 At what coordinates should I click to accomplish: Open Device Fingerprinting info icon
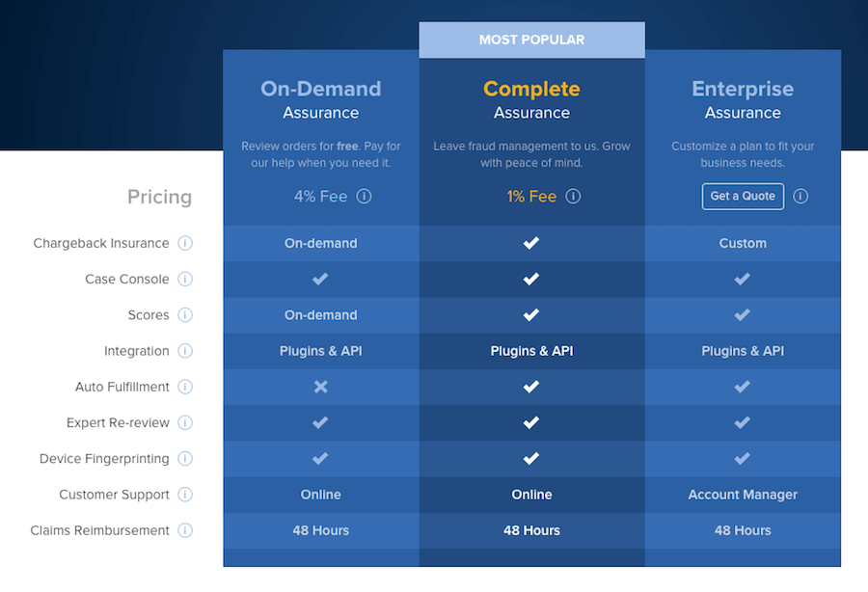pyautogui.click(x=185, y=459)
